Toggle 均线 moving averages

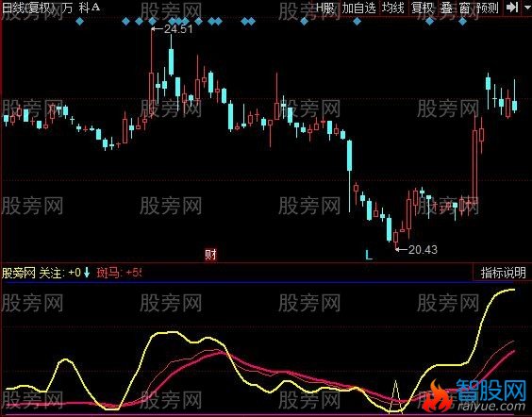coord(393,8)
